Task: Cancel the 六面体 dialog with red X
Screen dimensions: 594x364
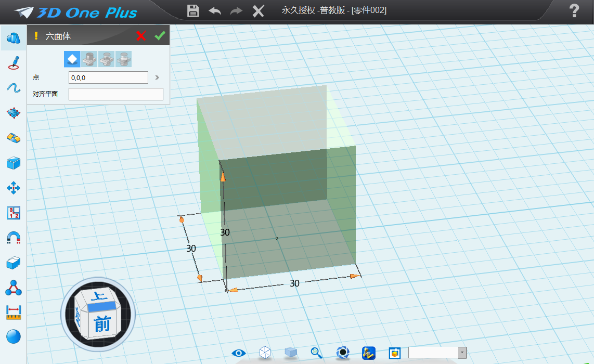Action: tap(141, 36)
